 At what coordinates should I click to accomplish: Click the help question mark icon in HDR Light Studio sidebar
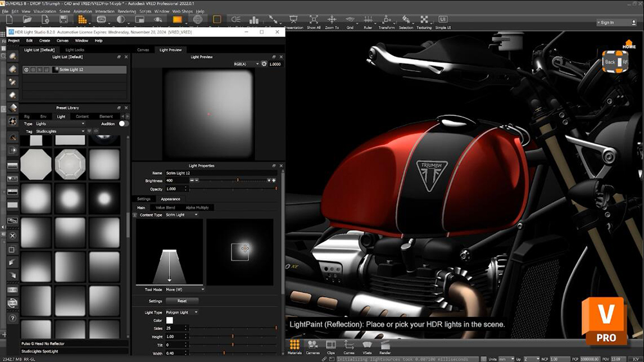click(13, 318)
